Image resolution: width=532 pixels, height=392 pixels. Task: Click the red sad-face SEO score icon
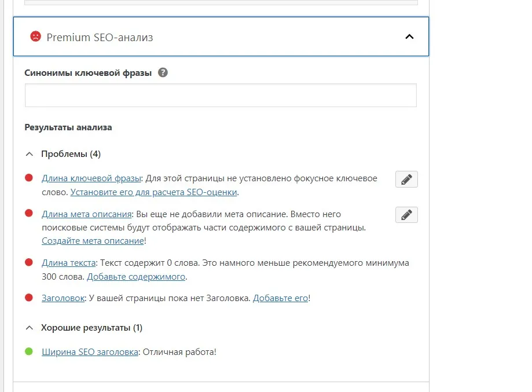click(x=35, y=36)
